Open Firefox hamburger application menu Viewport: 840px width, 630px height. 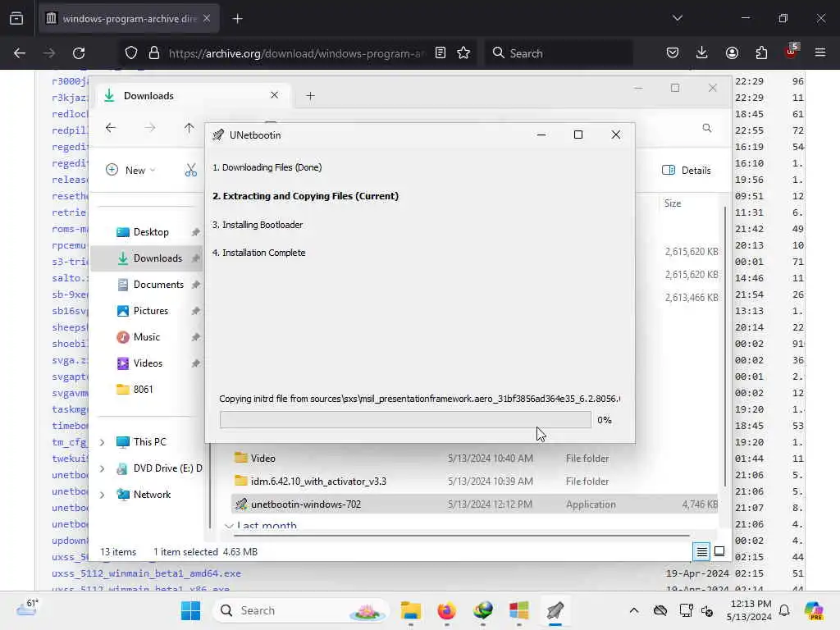point(820,53)
